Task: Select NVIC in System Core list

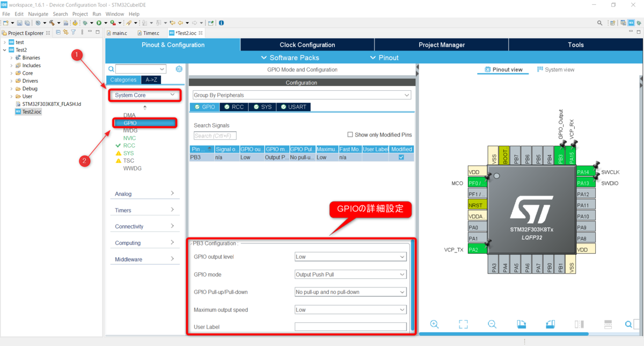Action: (129, 138)
